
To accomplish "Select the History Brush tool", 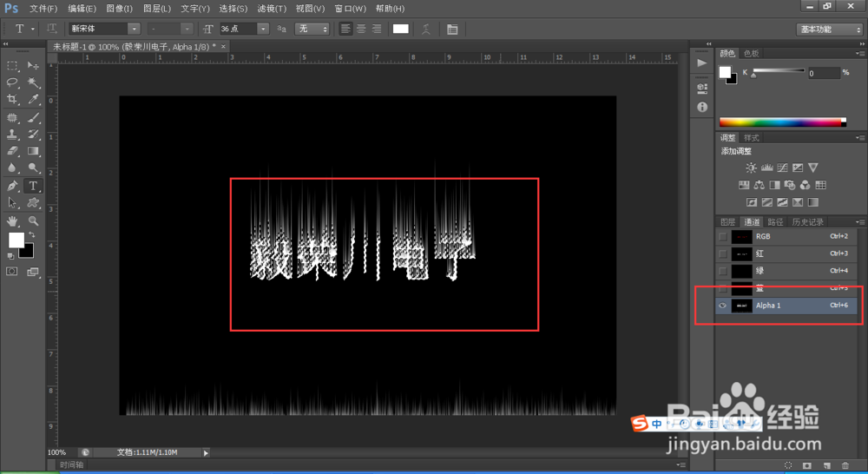I will click(33, 134).
